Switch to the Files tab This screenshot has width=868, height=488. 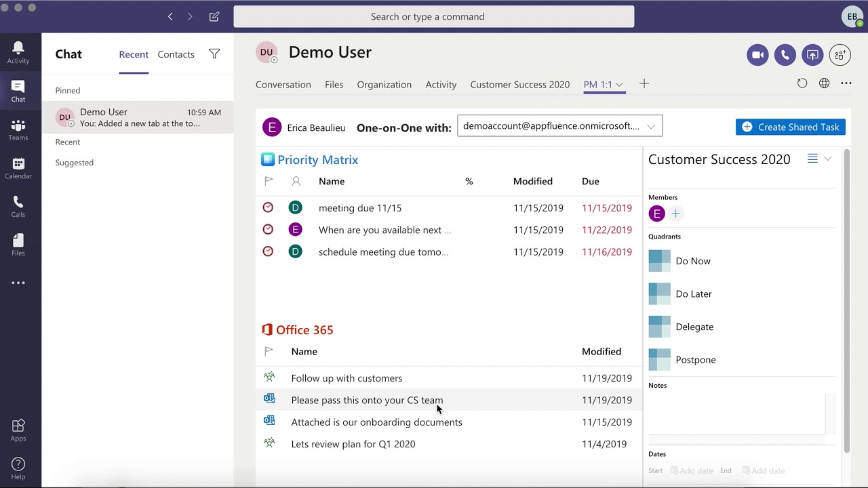pos(334,85)
